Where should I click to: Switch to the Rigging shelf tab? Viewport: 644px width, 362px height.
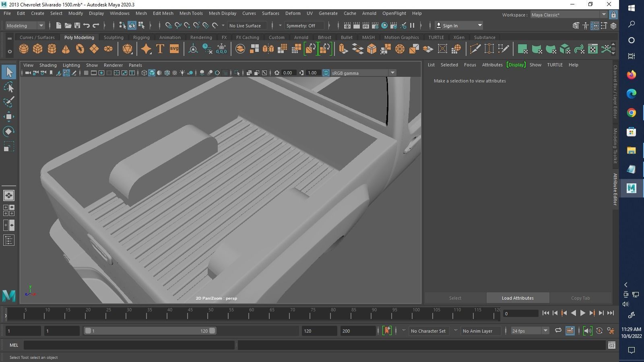[x=141, y=37]
